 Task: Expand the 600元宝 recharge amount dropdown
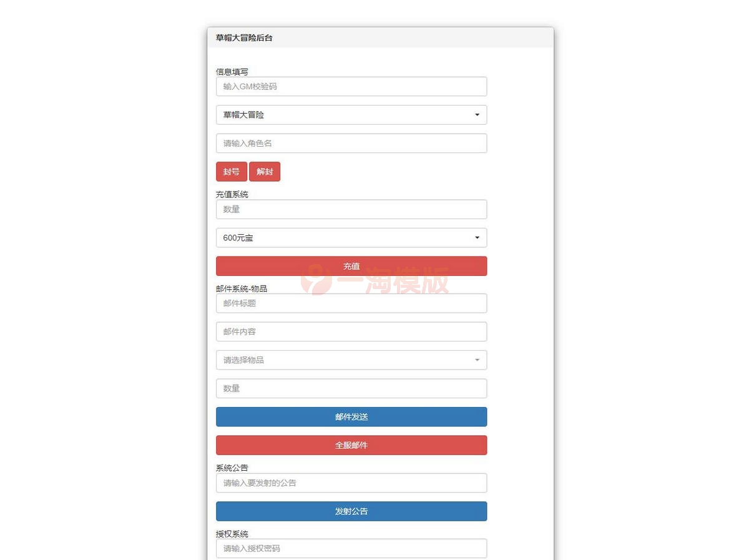[x=351, y=238]
